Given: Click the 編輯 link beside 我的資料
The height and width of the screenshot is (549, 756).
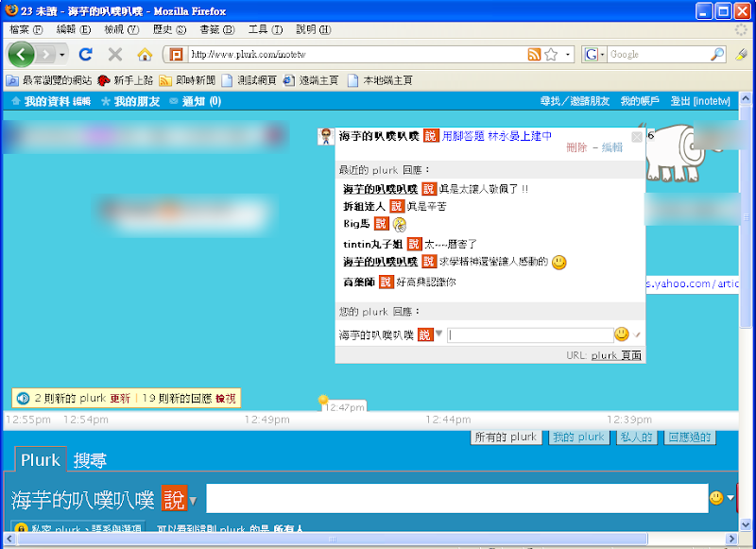Looking at the screenshot, I should [81, 102].
